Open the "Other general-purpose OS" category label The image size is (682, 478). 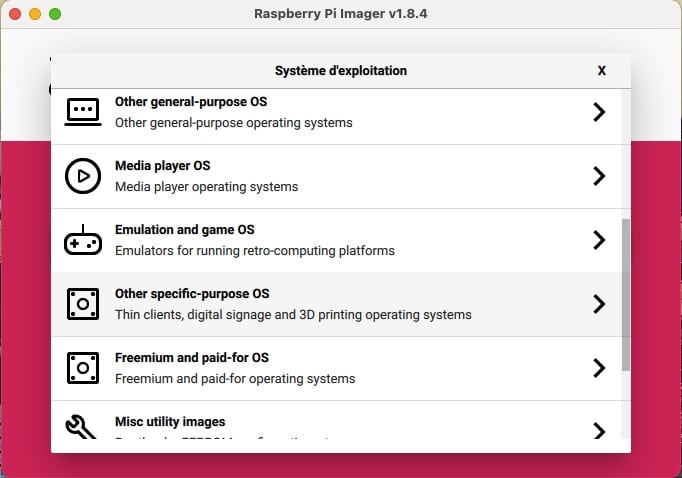191,102
